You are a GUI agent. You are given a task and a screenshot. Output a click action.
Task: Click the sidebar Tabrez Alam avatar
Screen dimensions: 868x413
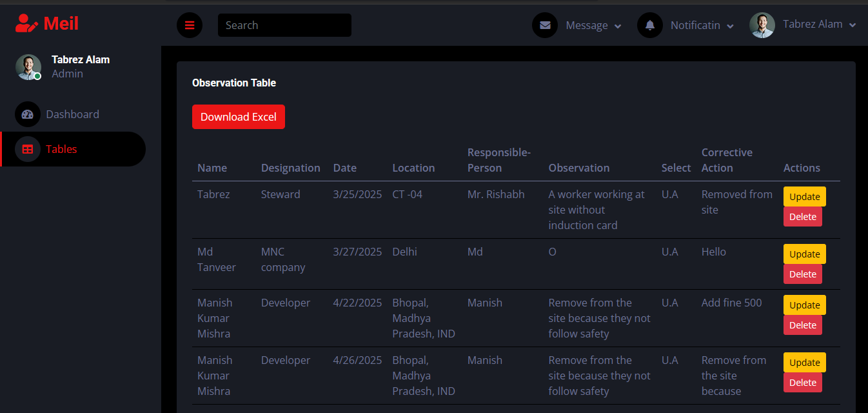(28, 66)
